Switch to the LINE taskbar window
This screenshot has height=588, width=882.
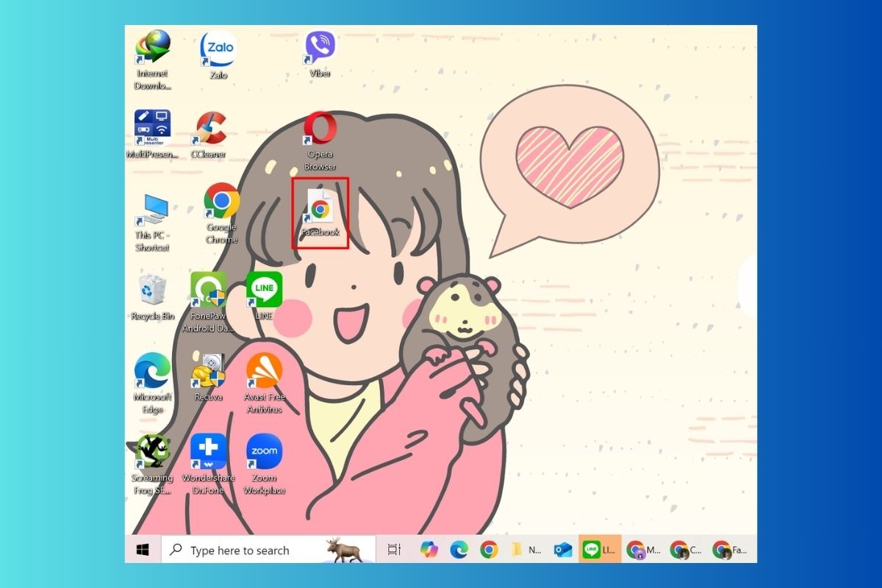point(600,549)
